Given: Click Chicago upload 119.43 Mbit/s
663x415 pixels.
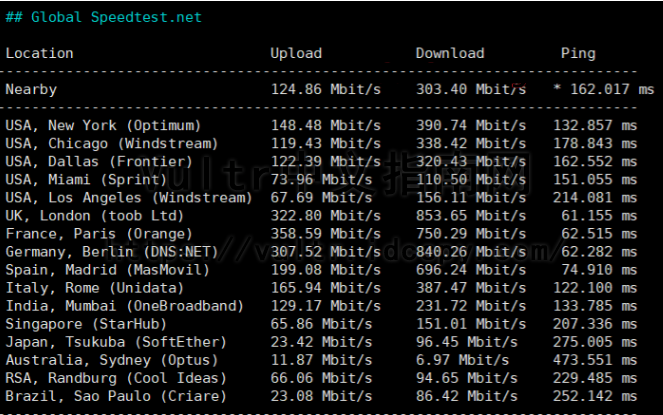Looking at the screenshot, I should click(x=326, y=144).
